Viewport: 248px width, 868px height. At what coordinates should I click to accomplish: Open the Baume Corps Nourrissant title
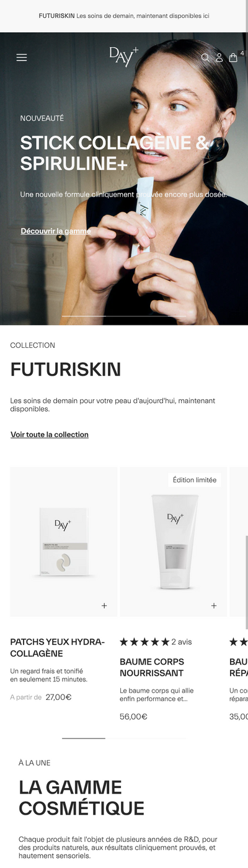(x=152, y=667)
